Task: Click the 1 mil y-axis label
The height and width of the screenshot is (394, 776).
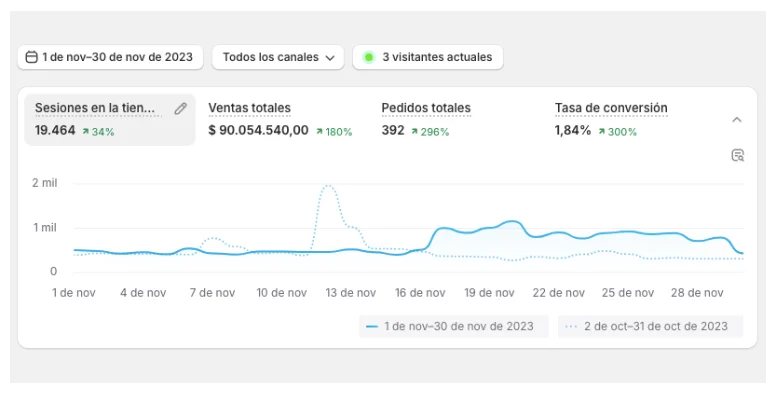Action: click(x=45, y=228)
